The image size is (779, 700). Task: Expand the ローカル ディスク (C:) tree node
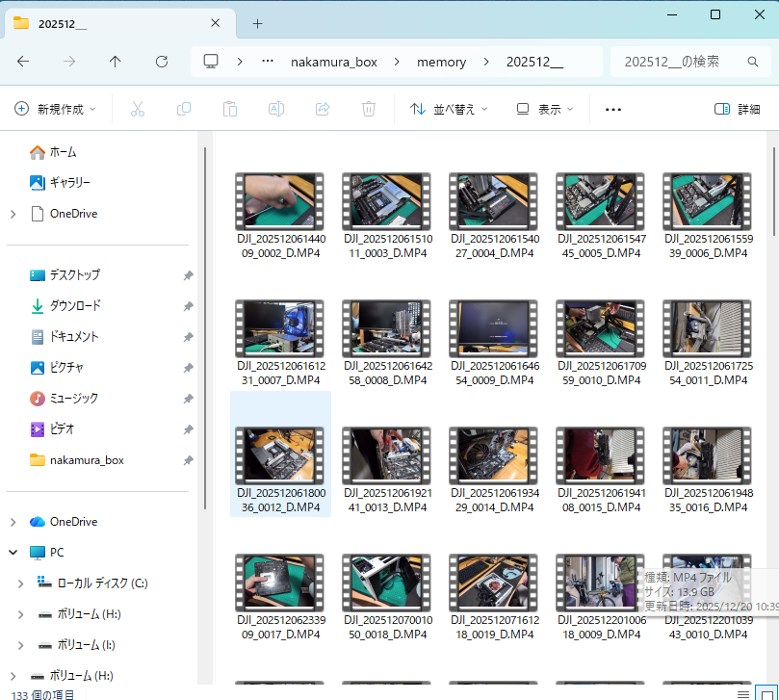click(21, 583)
